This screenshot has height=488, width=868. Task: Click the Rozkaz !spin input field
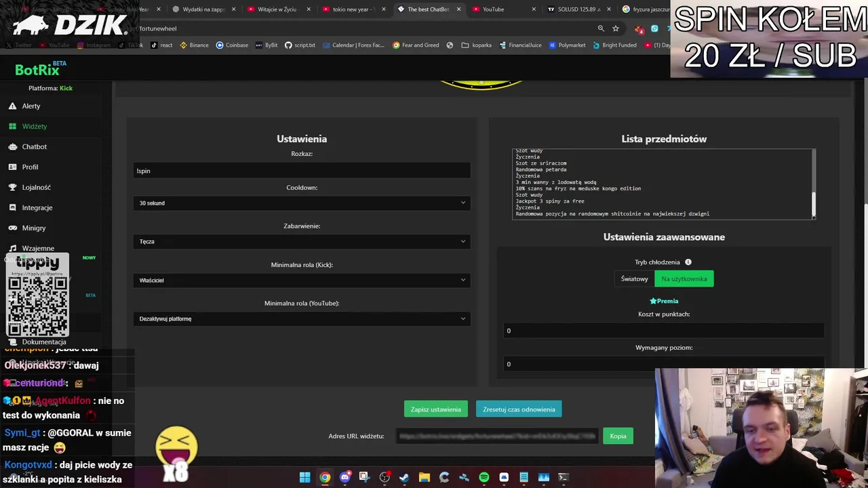click(302, 171)
